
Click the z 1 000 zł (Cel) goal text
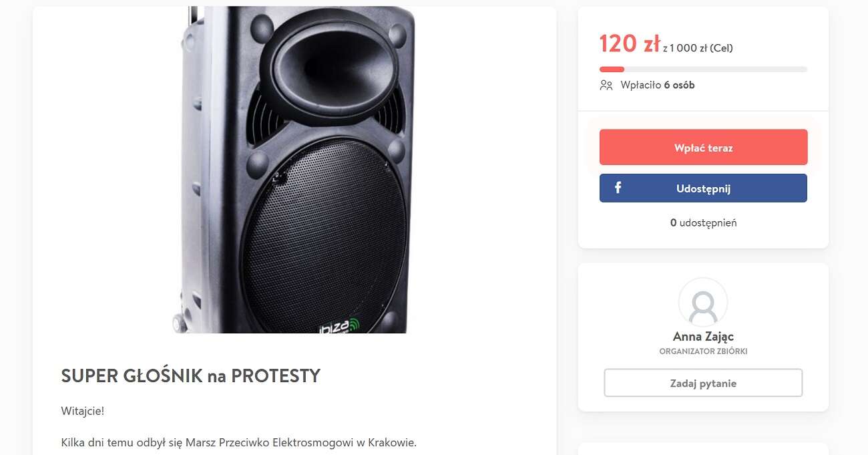click(x=698, y=48)
